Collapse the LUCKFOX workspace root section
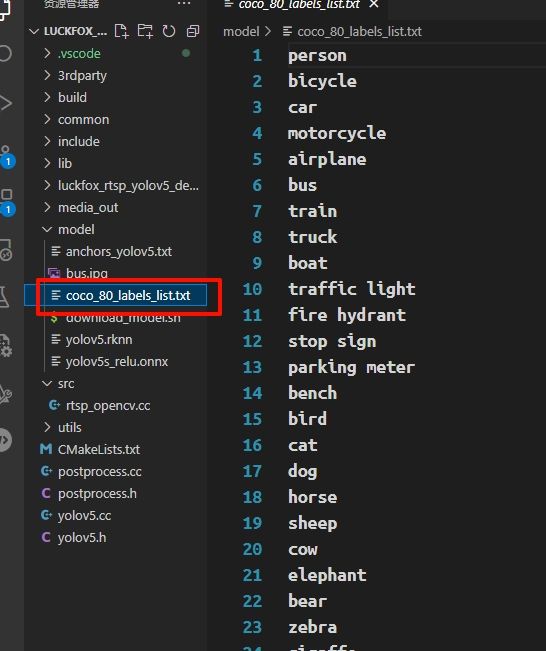The image size is (546, 651). click(x=69, y=31)
